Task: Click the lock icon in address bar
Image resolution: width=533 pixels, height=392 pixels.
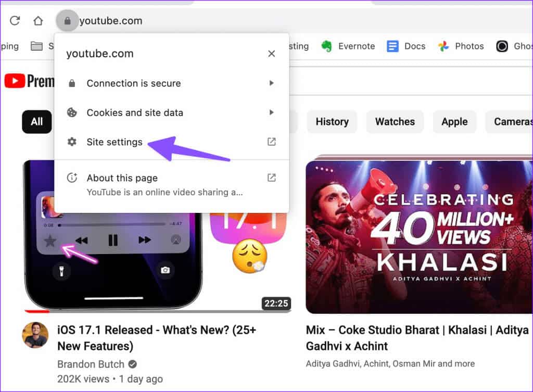Action: (x=67, y=21)
